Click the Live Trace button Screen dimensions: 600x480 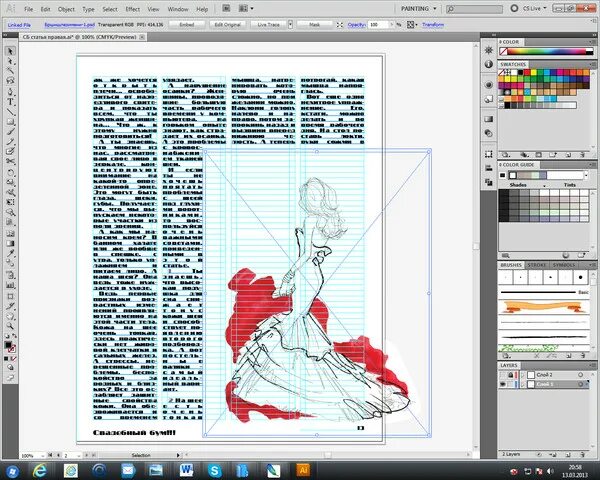coord(268,24)
